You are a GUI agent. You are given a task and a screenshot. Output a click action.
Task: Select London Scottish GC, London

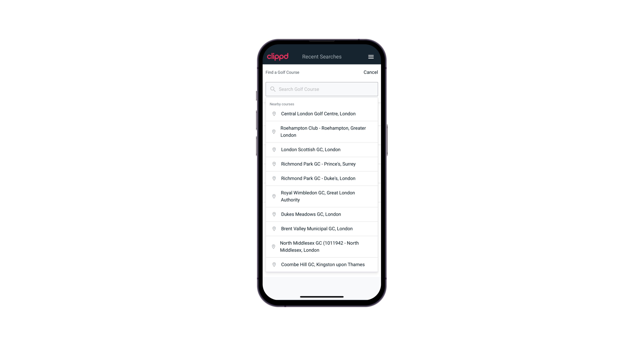pyautogui.click(x=322, y=149)
